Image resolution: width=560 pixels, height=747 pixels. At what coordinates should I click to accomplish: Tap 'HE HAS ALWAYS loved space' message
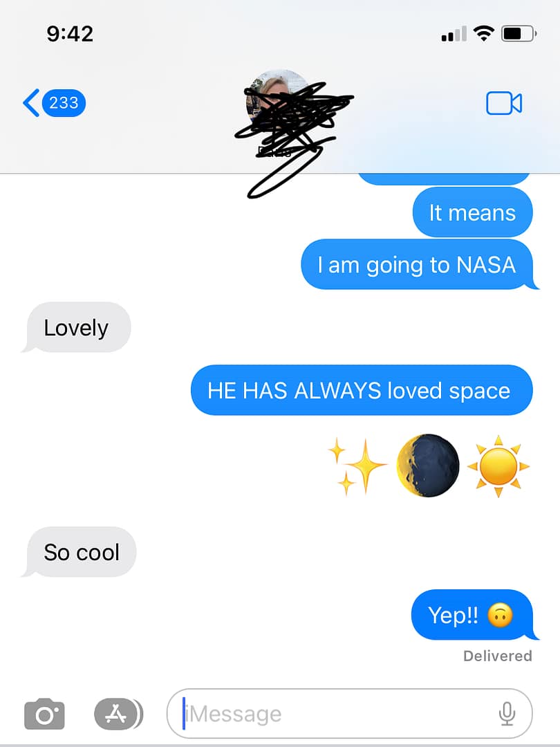(x=362, y=390)
